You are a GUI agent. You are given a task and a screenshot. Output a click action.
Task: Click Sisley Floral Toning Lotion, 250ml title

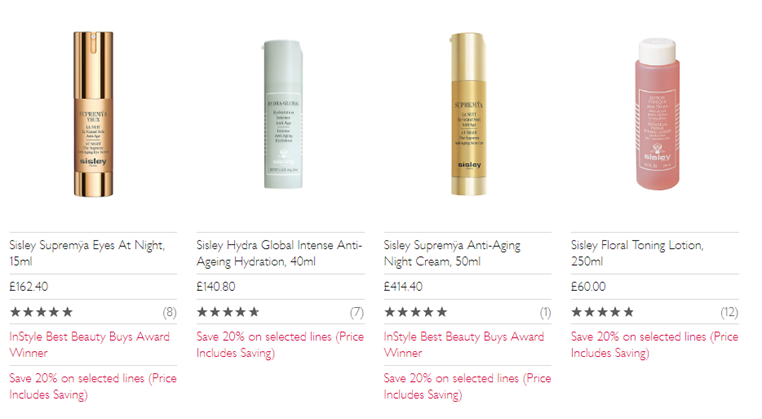(637, 253)
